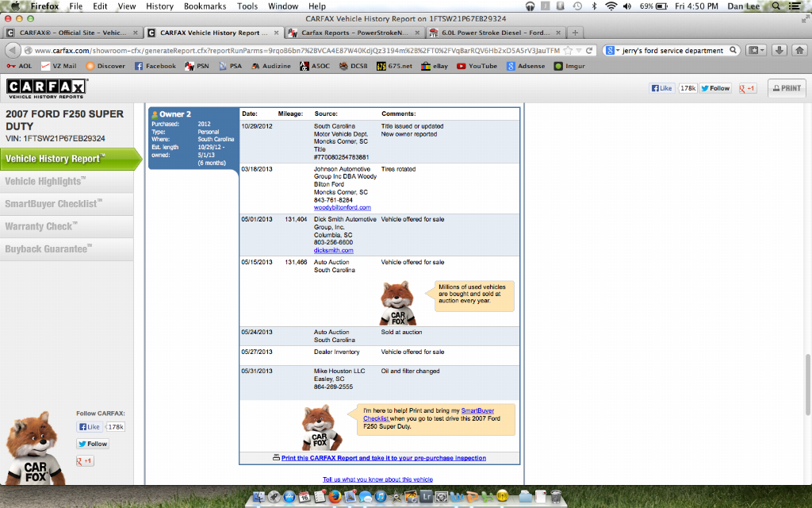This screenshot has height=508, width=812.
Task: Open the Bluetooth status menu
Action: (594, 6)
